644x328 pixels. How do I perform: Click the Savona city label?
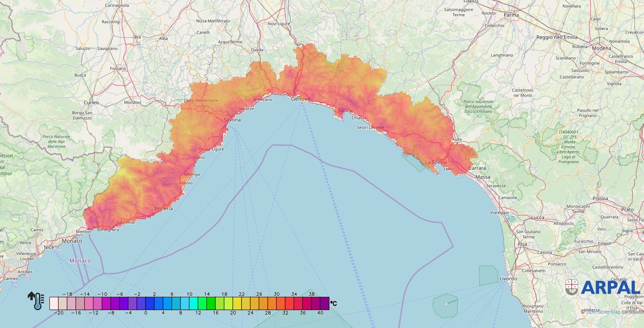point(232,120)
